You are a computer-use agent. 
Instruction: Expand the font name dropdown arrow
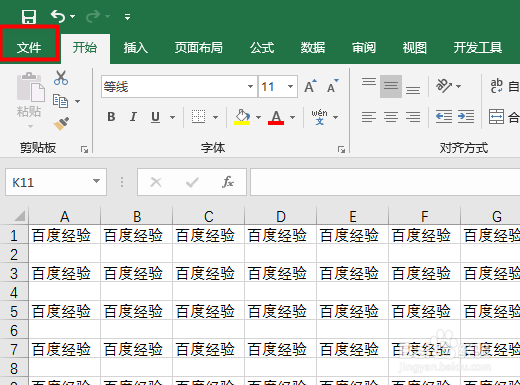pos(250,86)
